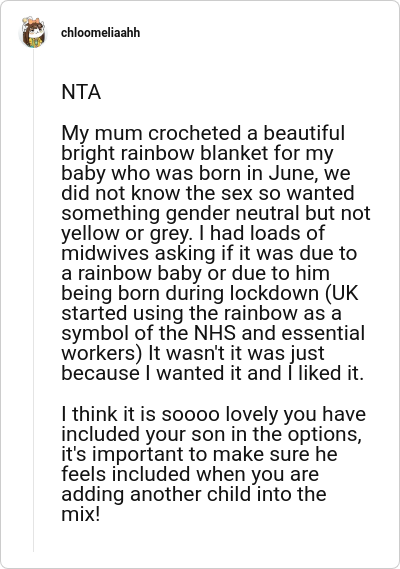Click the word "June" in the comment
This screenshot has height=569, width=400.
293,173
